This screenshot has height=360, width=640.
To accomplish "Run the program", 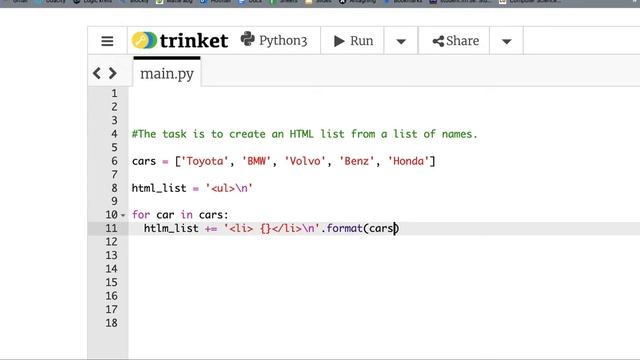I will (353, 41).
